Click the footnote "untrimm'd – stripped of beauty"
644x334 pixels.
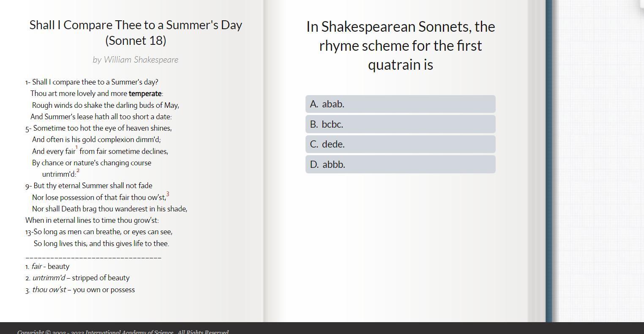point(77,278)
